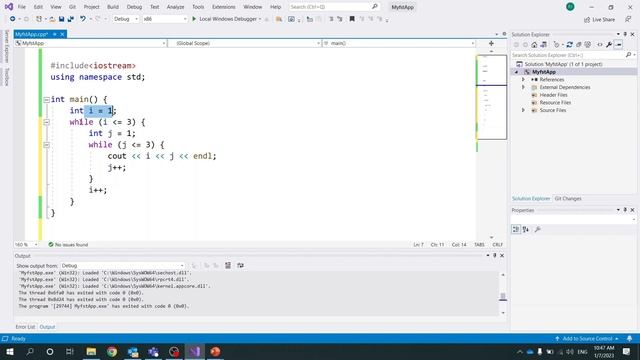This screenshot has height=360, width=640.
Task: Open the 160 % zoom dropdown
Action: pyautogui.click(x=26, y=244)
